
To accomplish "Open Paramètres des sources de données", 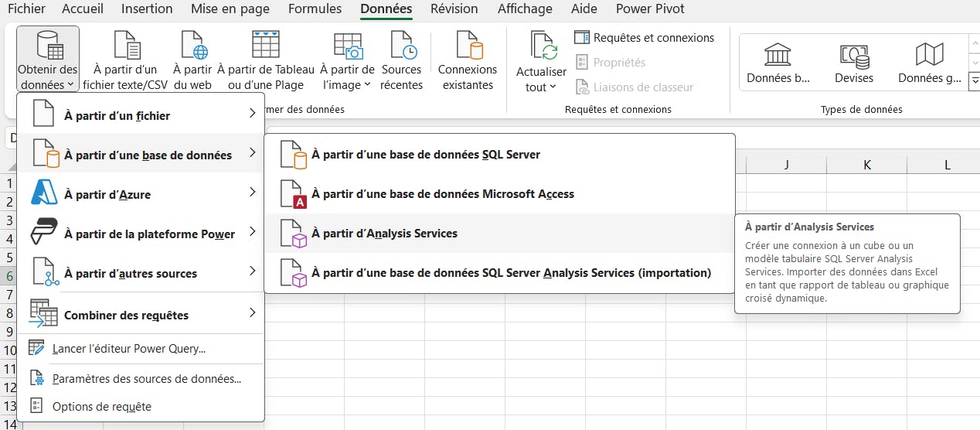I will [141, 379].
